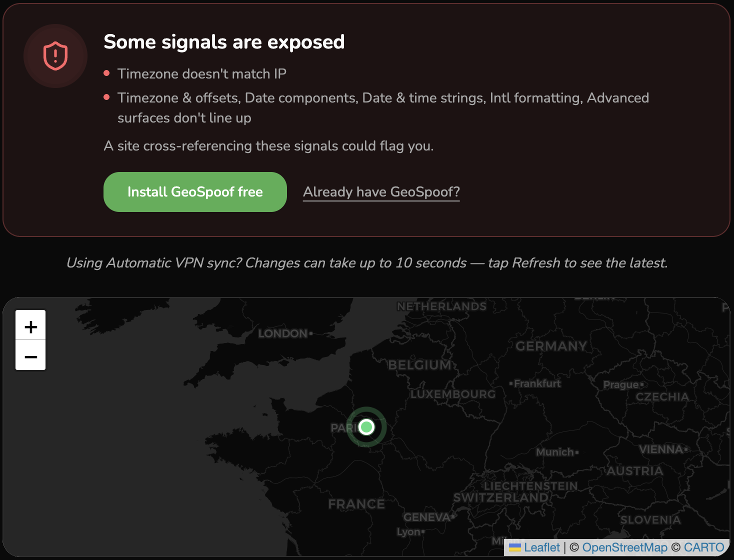Click the Timezone & offsets mismatch text
Viewport: 734px width, 560px height.
coord(383,107)
